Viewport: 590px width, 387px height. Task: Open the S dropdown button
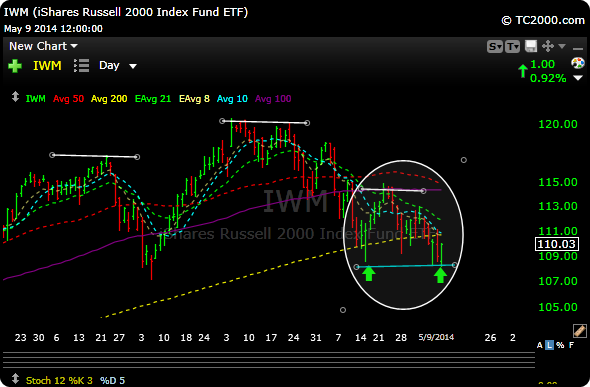494,47
